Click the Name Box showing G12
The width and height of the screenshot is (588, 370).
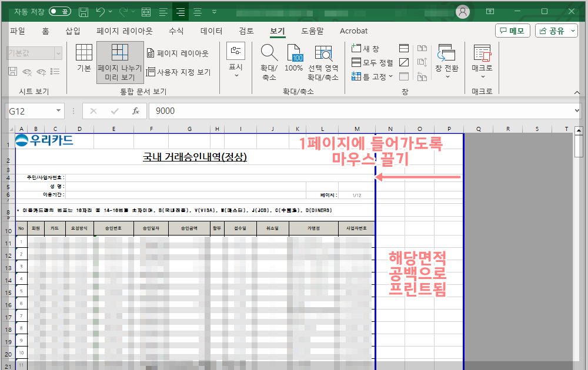pyautogui.click(x=29, y=110)
